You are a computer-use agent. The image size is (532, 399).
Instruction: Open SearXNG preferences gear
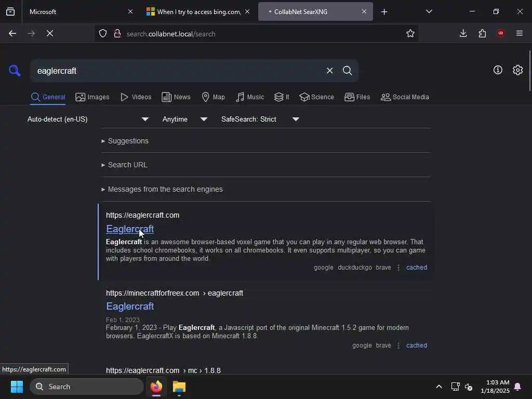point(518,70)
